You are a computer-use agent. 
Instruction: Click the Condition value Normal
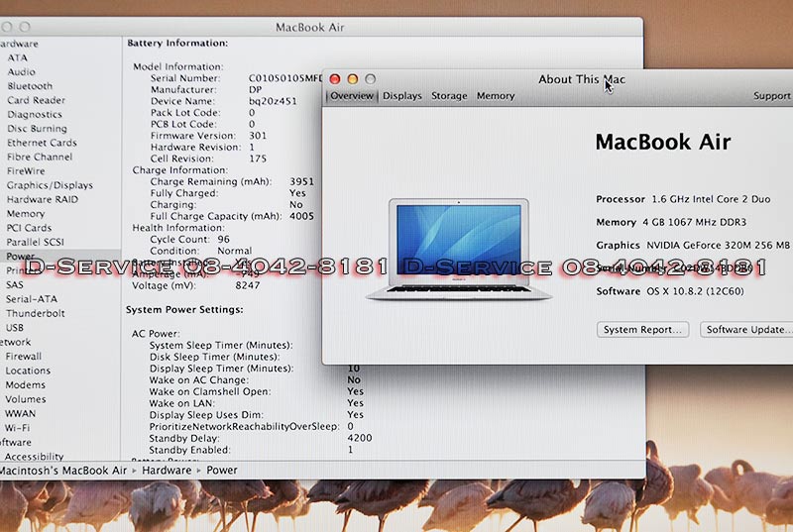[x=235, y=251]
